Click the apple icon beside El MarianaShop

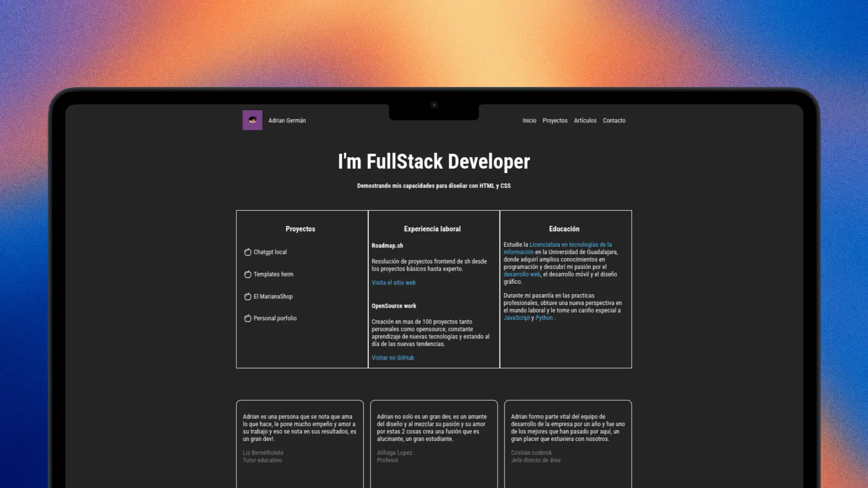tap(248, 296)
